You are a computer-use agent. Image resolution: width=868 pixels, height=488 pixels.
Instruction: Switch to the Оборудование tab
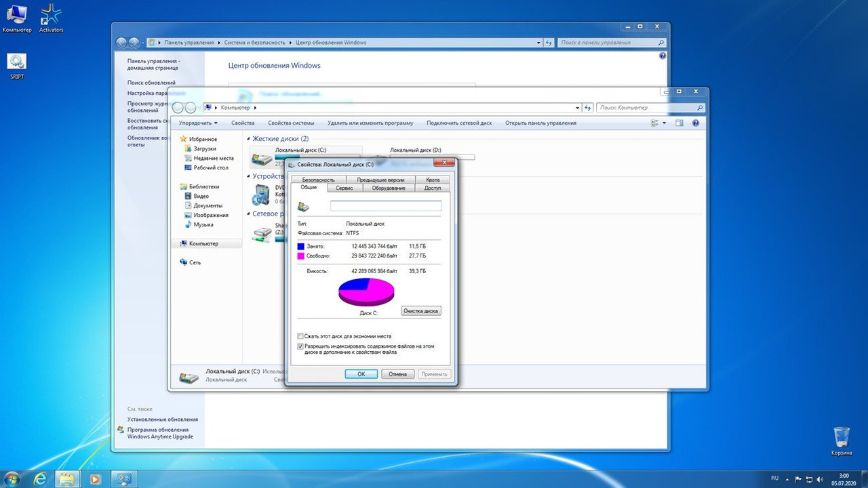(x=389, y=188)
